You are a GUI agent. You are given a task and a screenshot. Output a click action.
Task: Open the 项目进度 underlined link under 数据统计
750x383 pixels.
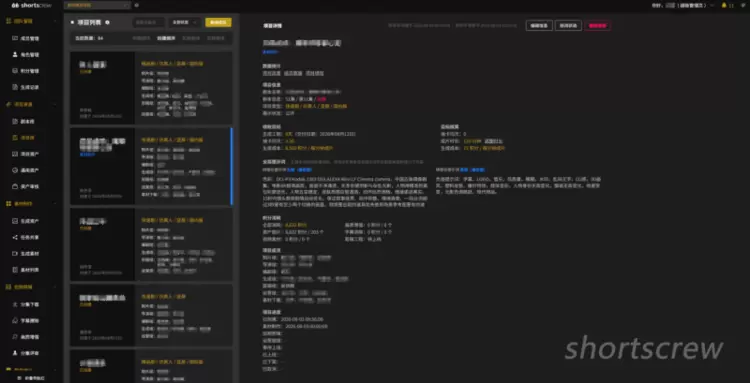click(x=271, y=74)
